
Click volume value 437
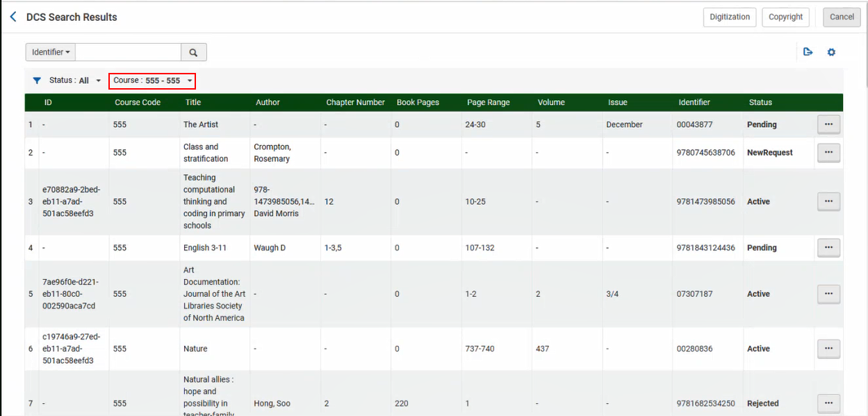coord(543,349)
